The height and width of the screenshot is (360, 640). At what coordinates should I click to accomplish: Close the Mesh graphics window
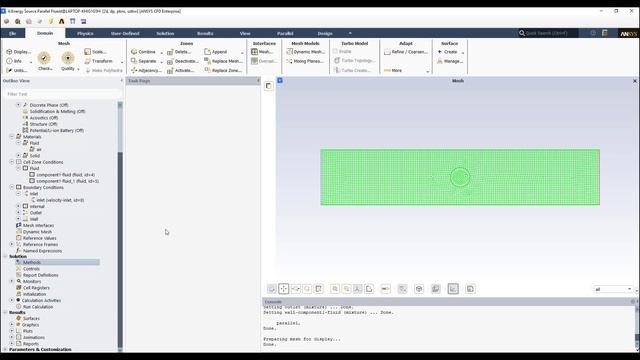click(x=635, y=81)
